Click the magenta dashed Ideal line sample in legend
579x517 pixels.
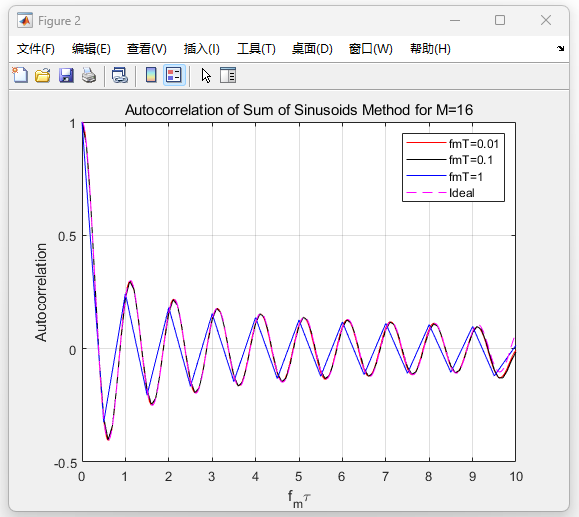(x=426, y=193)
